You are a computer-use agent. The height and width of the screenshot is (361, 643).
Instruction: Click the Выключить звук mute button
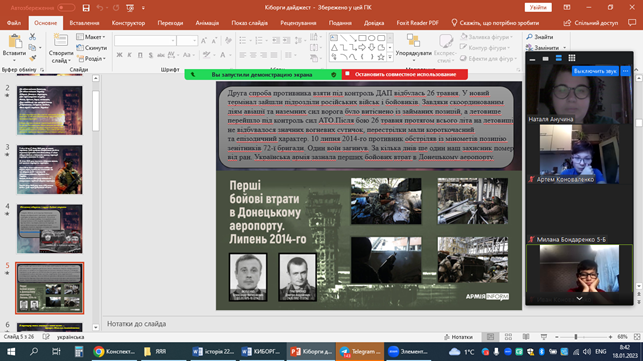point(595,71)
